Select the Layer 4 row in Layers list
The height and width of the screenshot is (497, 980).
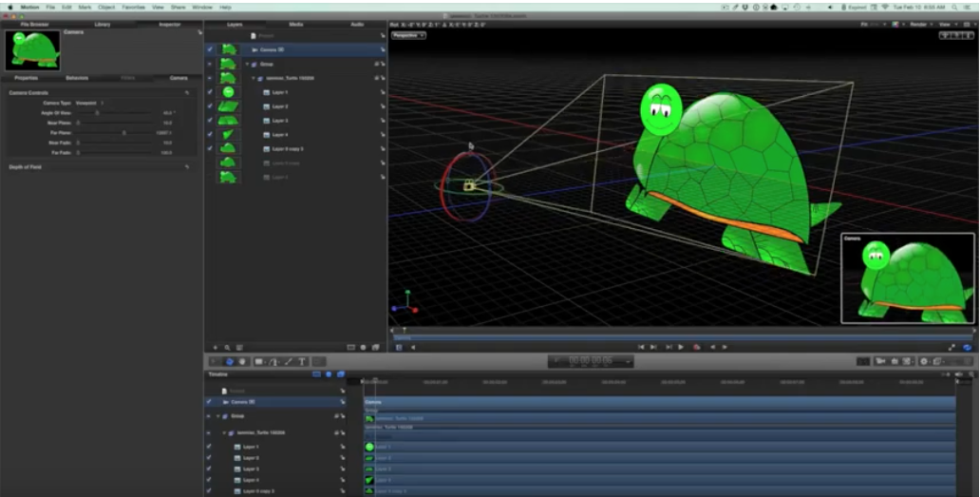[295, 134]
